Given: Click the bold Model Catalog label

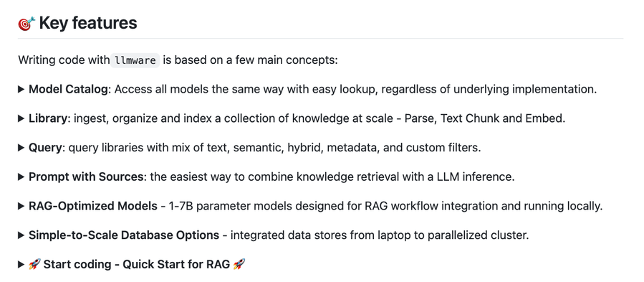Looking at the screenshot, I should (x=68, y=89).
